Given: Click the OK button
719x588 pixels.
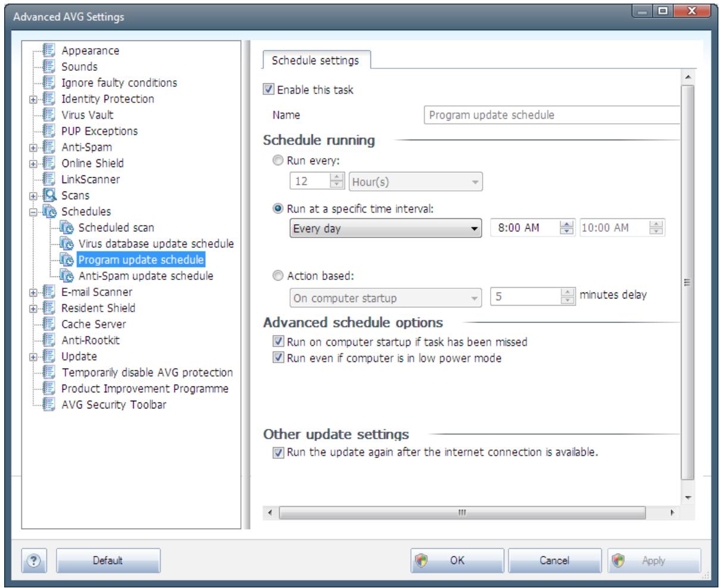Looking at the screenshot, I should pyautogui.click(x=457, y=561).
